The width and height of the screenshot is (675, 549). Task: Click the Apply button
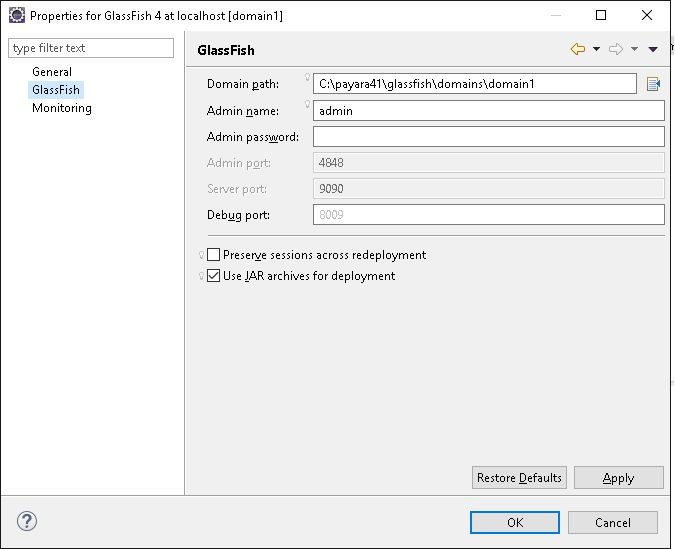click(619, 478)
